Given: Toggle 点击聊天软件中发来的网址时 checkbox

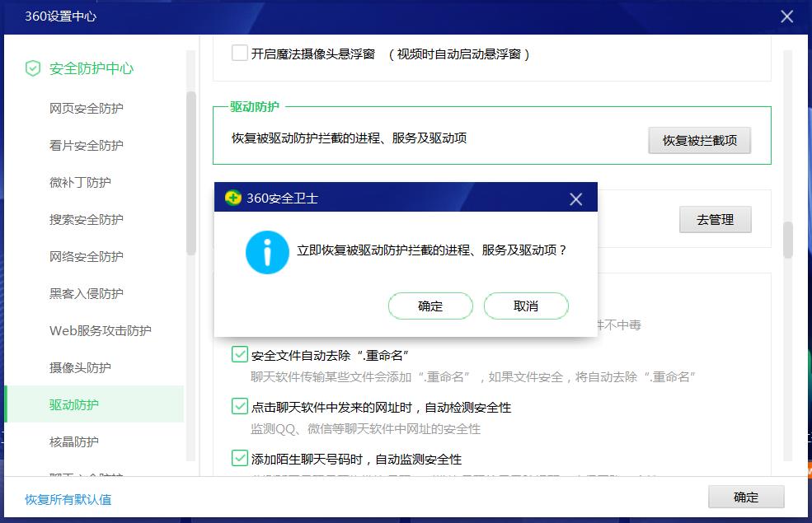Looking at the screenshot, I should click(x=239, y=406).
